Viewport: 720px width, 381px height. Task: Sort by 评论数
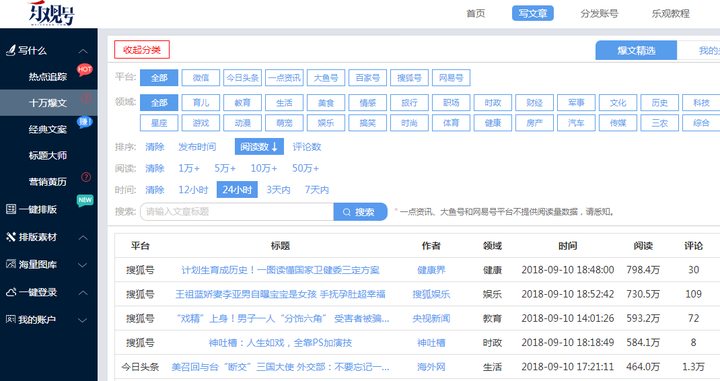tap(307, 147)
